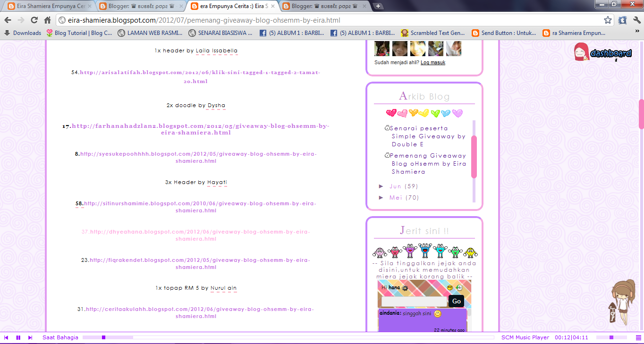Click the address bar URL field
The height and width of the screenshot is (344, 644).
pos(330,20)
